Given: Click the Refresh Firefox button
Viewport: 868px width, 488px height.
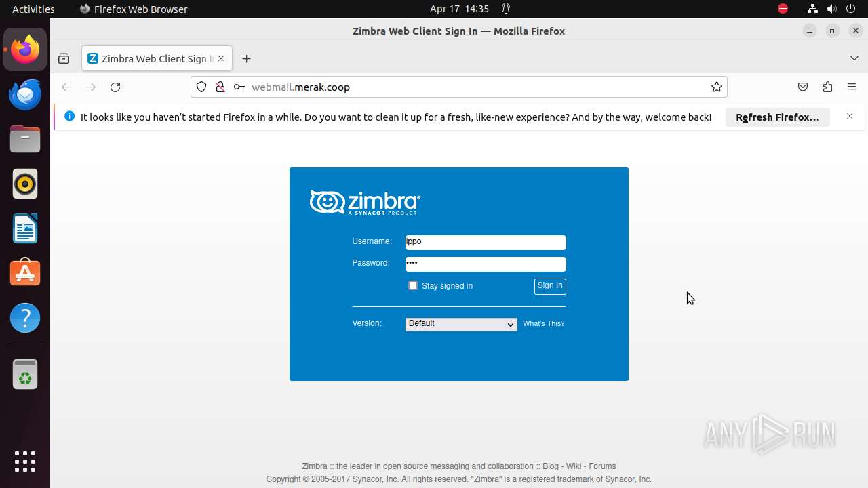Looking at the screenshot, I should (778, 117).
